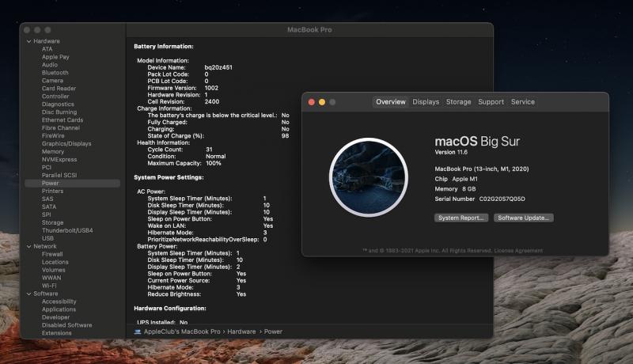Select Power in the bottom path bar
Viewport: 633px width, 364px height.
pos(273,332)
